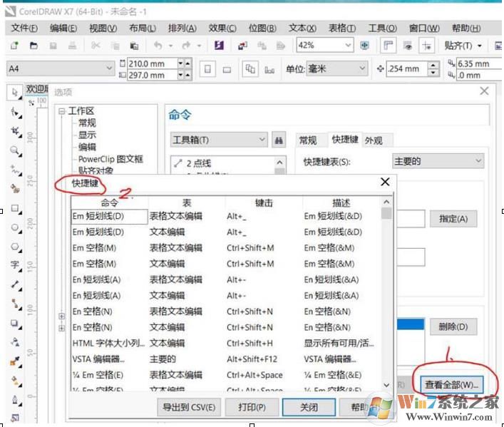Select PowerClip 图文框 tree item
Screen dimensions: 504x427
(x=110, y=159)
